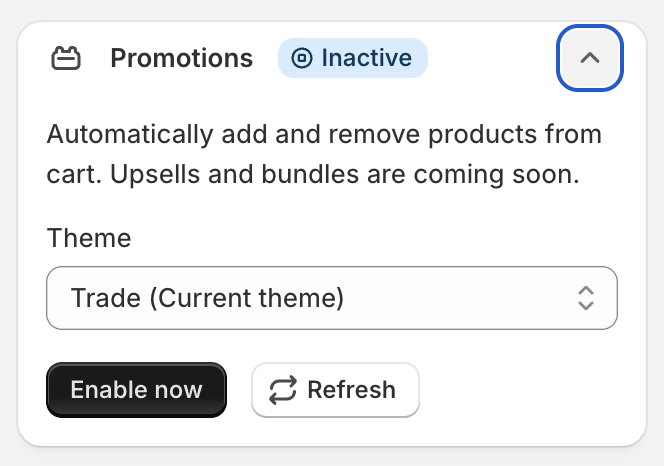This screenshot has width=664, height=466.
Task: Click the Promotions card icon
Action: [66, 59]
